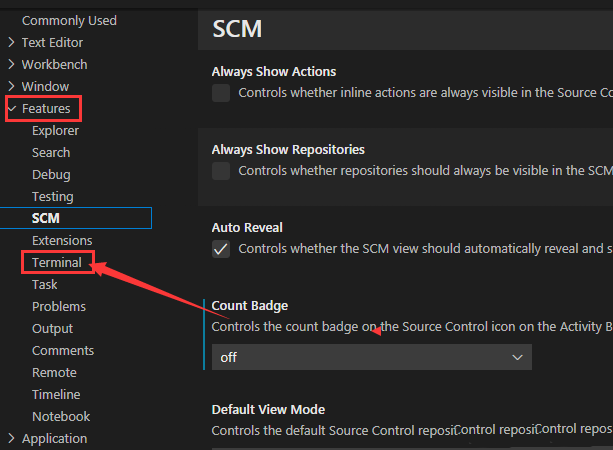Select Extensions under Features

[62, 241]
